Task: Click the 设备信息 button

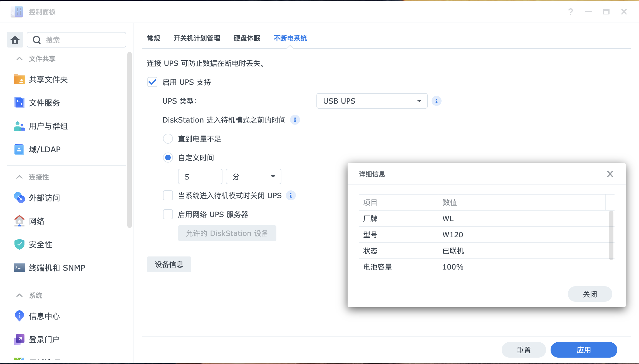Action: [x=169, y=264]
